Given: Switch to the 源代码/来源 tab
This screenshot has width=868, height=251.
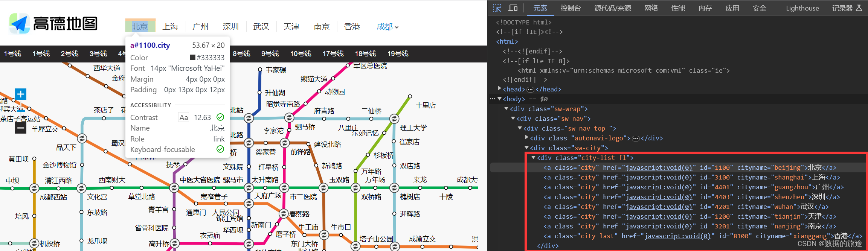Looking at the screenshot, I should [613, 8].
